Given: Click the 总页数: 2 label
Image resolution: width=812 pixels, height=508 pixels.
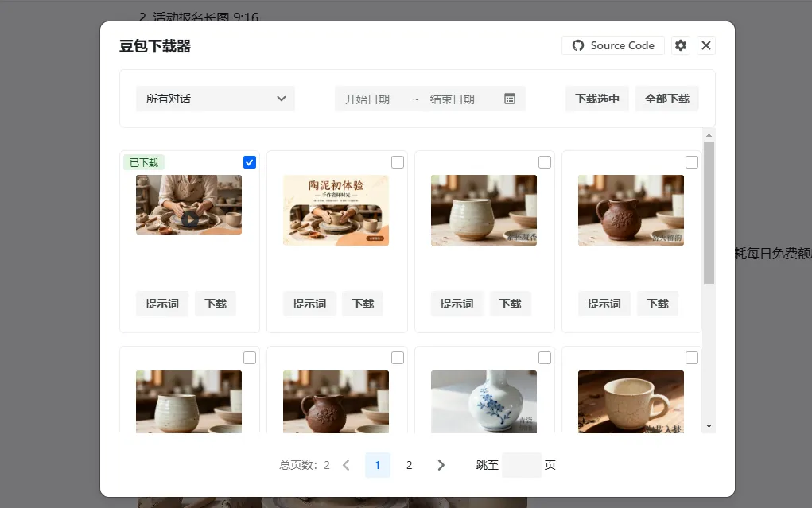Looking at the screenshot, I should [x=305, y=465].
